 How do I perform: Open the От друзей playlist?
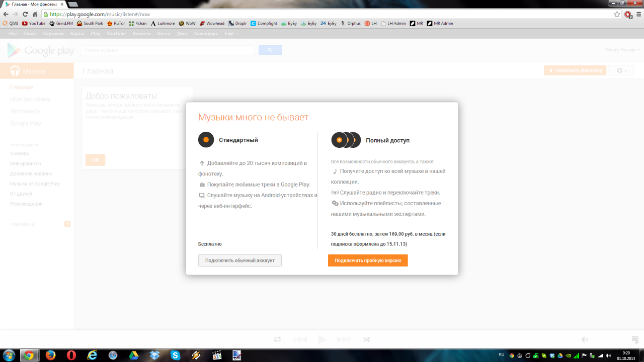21,194
